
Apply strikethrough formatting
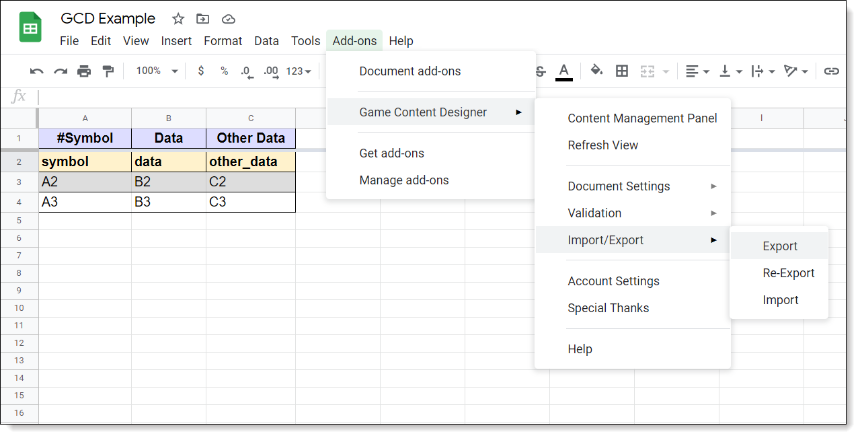541,71
